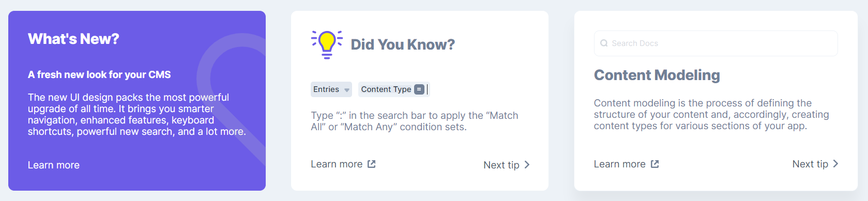
Task: Click the equals icon in Content Type chip
Action: pos(419,89)
